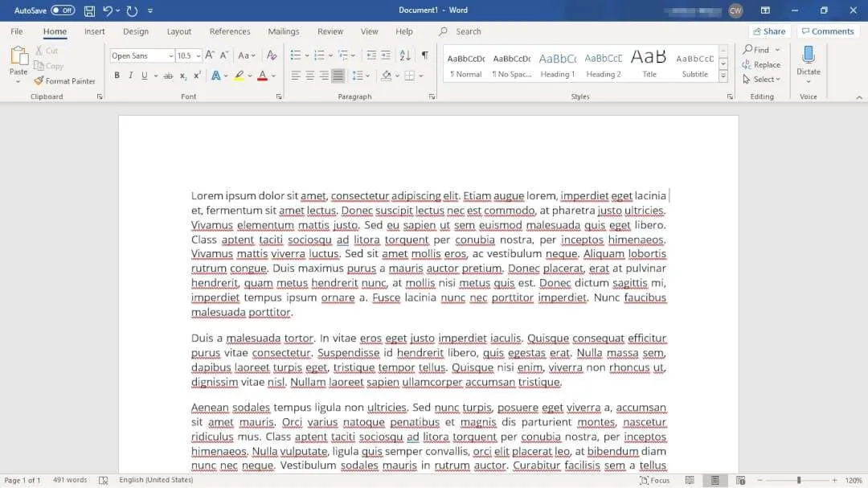Click the Format Painter brush
868x488 pixels.
click(39, 81)
